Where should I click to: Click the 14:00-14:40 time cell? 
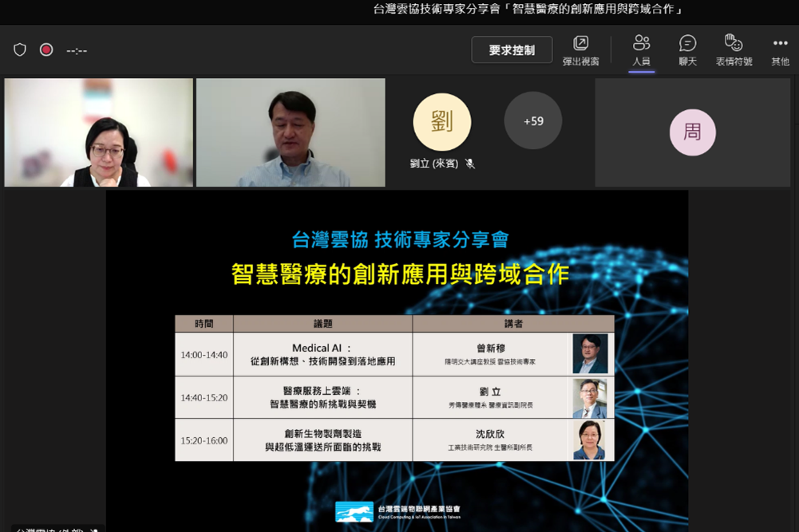point(204,355)
